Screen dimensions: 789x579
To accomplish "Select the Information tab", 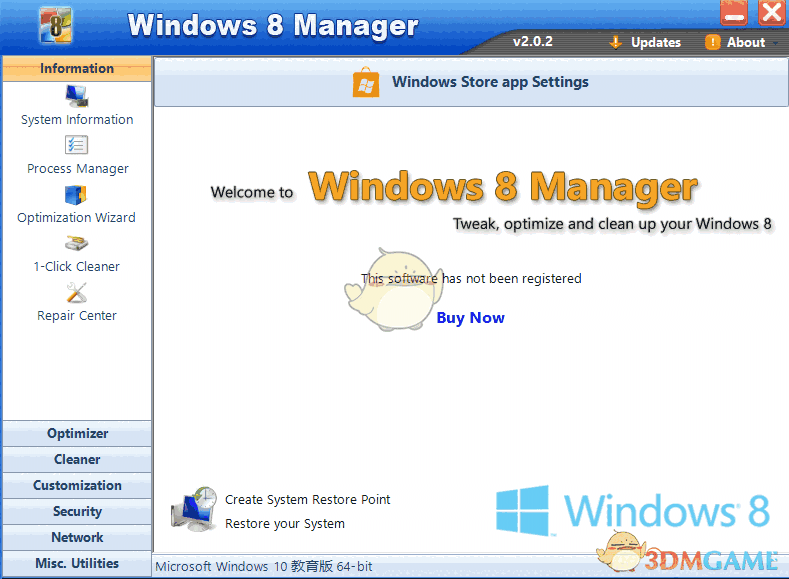I will (x=77, y=68).
